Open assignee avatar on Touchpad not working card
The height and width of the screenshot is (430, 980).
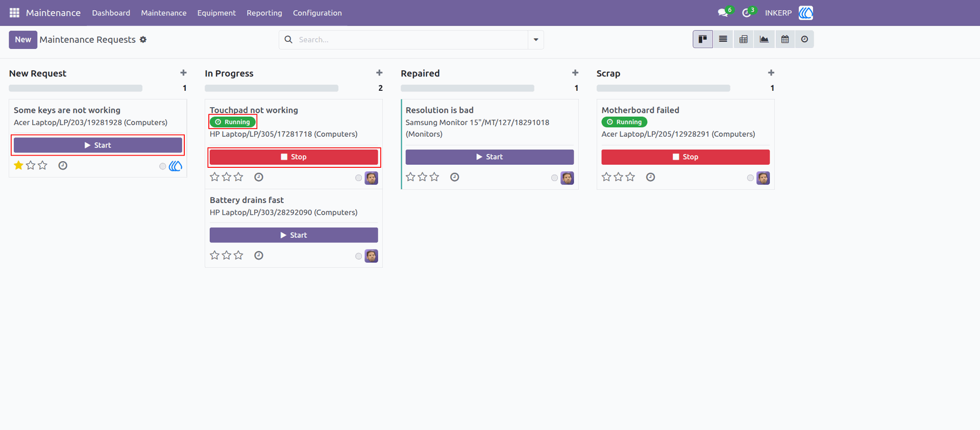(372, 178)
